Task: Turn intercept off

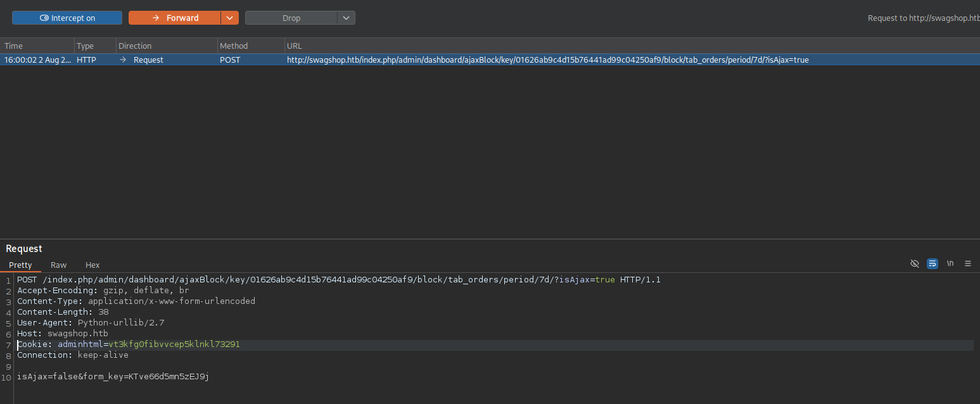Action: (67, 17)
